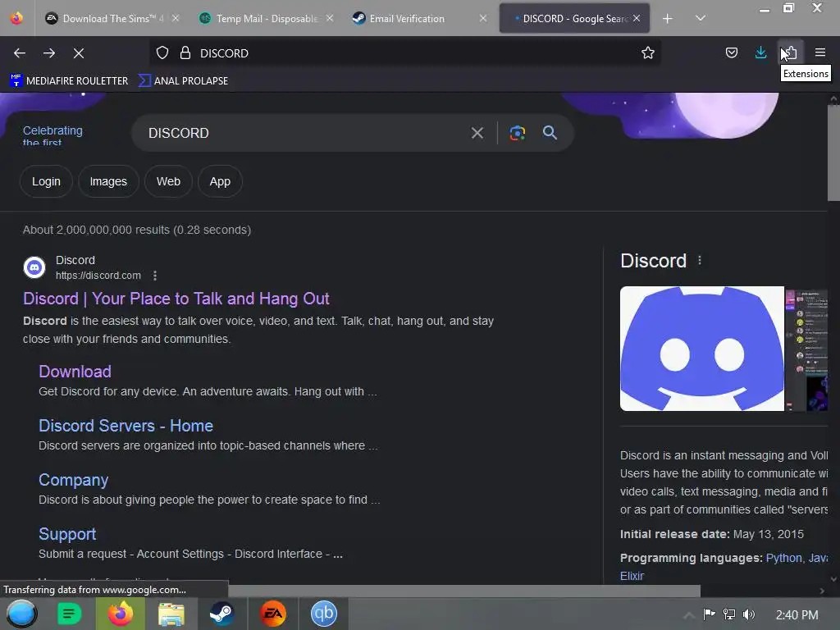Stop loading the page
The height and width of the screenshot is (630, 840).
click(79, 53)
